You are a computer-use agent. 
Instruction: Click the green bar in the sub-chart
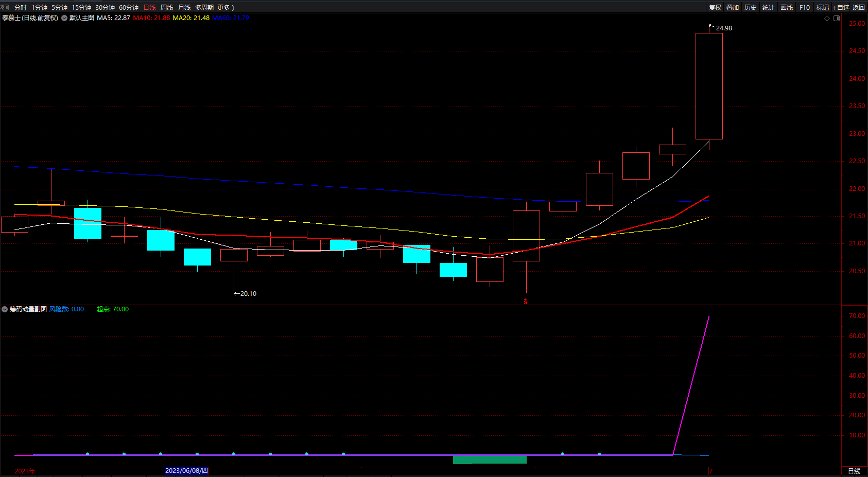[x=490, y=460]
